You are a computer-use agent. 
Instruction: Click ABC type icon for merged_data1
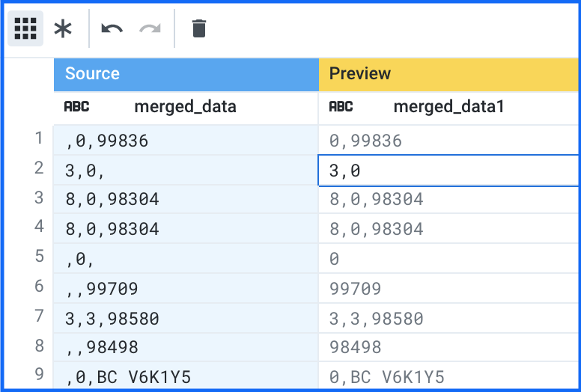click(341, 107)
